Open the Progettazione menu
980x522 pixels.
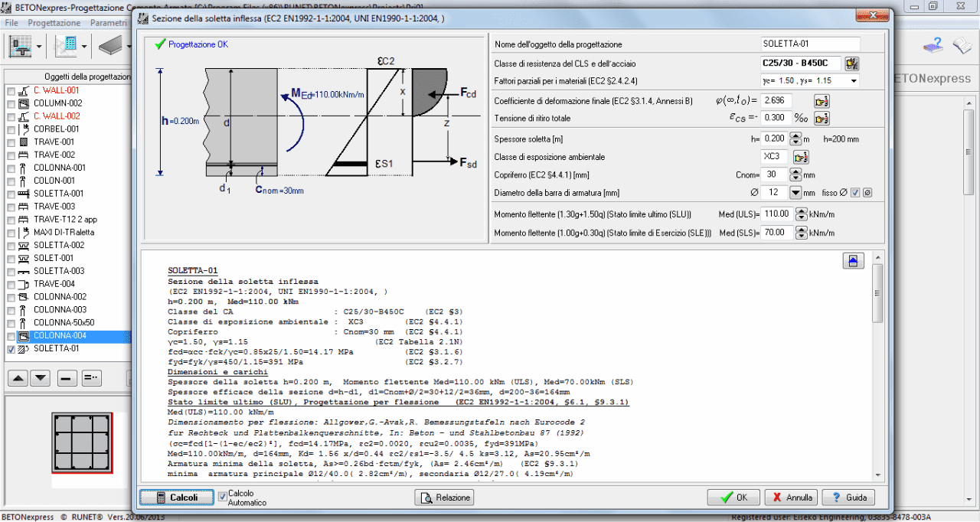[x=54, y=23]
